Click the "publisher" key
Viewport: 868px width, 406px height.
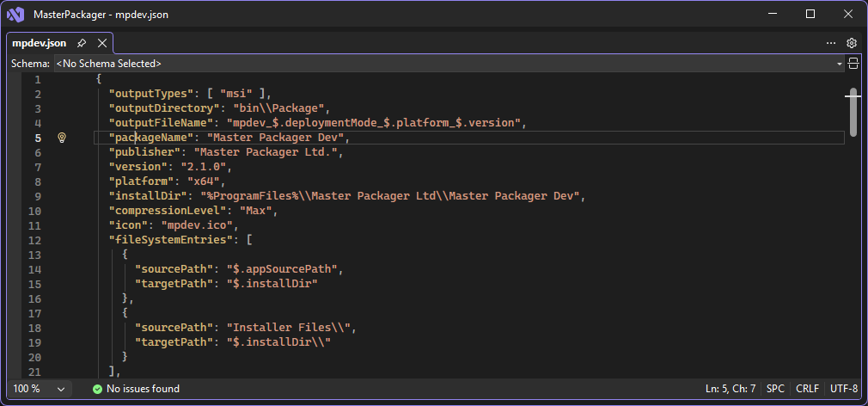pyautogui.click(x=145, y=152)
